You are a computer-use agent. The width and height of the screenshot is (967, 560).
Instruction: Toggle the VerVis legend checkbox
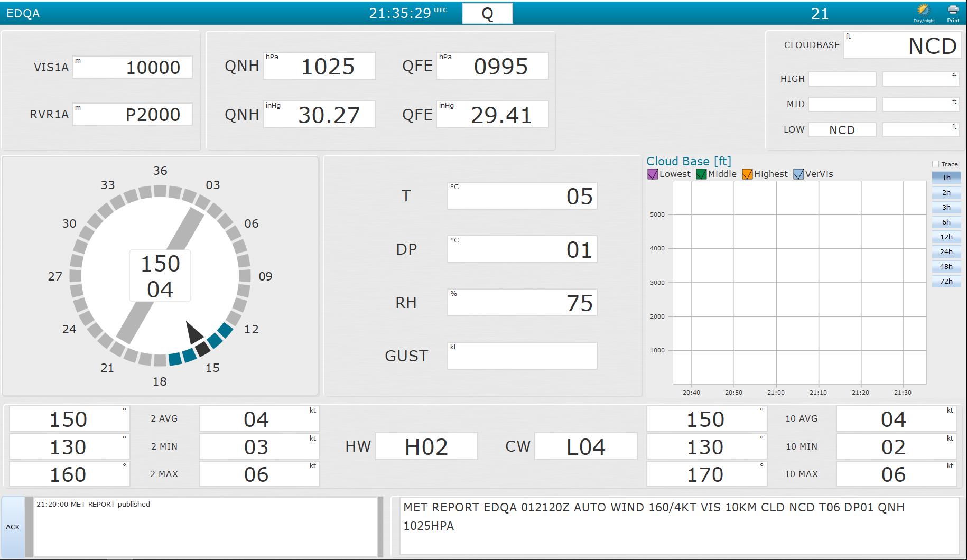click(x=798, y=174)
